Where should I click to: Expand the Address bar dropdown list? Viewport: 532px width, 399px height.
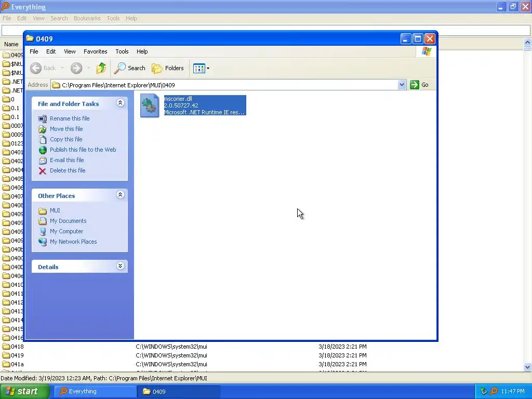click(402, 85)
